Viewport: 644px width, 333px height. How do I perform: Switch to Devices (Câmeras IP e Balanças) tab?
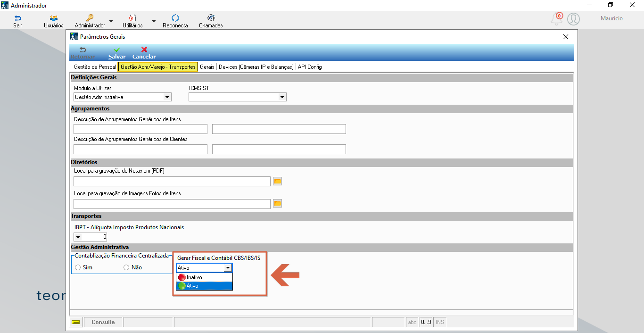click(x=256, y=67)
